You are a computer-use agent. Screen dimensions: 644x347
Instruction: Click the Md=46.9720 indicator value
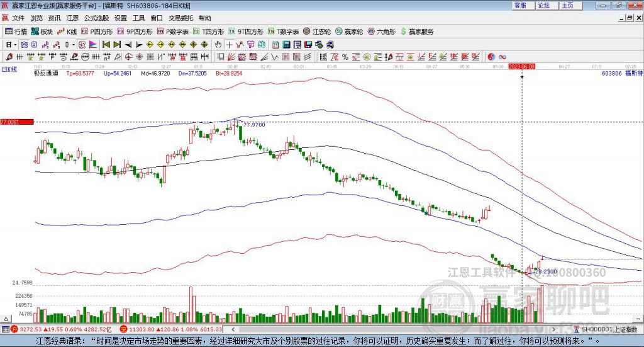point(155,73)
